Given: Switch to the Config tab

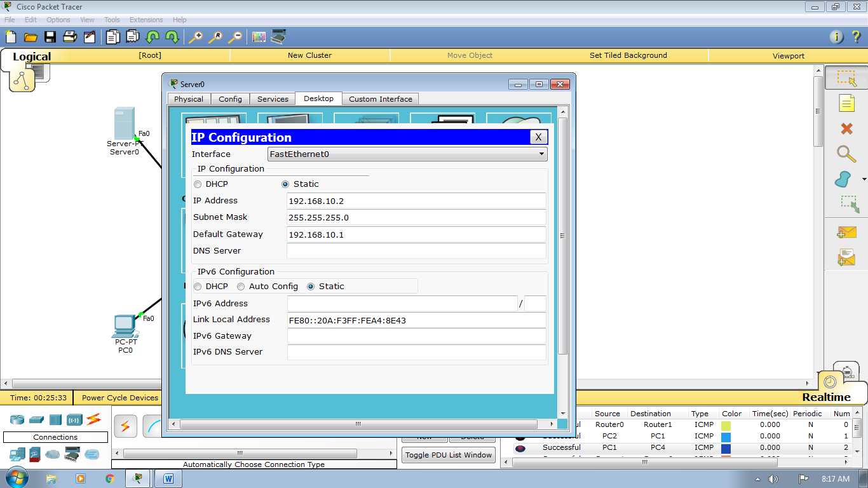Looking at the screenshot, I should click(x=230, y=99).
